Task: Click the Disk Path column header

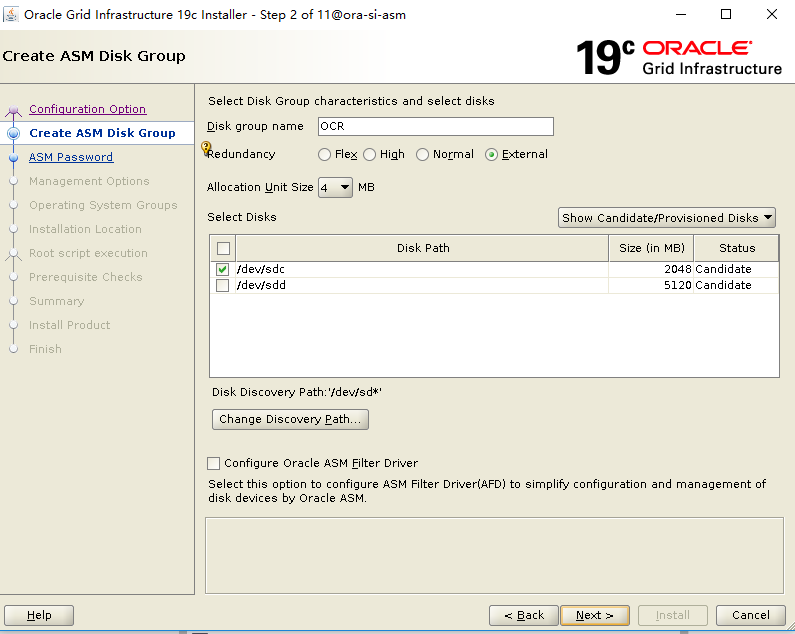Action: [x=422, y=248]
